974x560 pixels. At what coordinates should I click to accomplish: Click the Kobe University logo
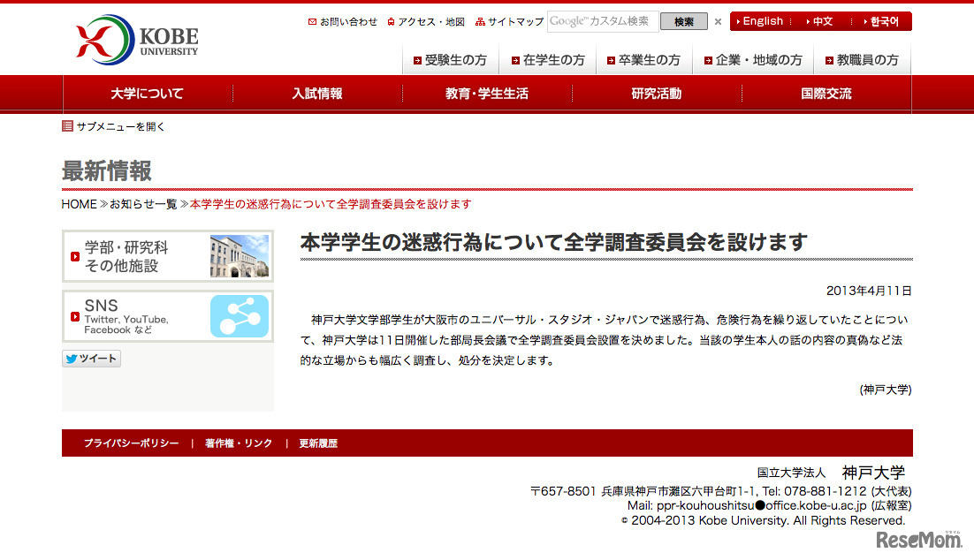(x=133, y=39)
